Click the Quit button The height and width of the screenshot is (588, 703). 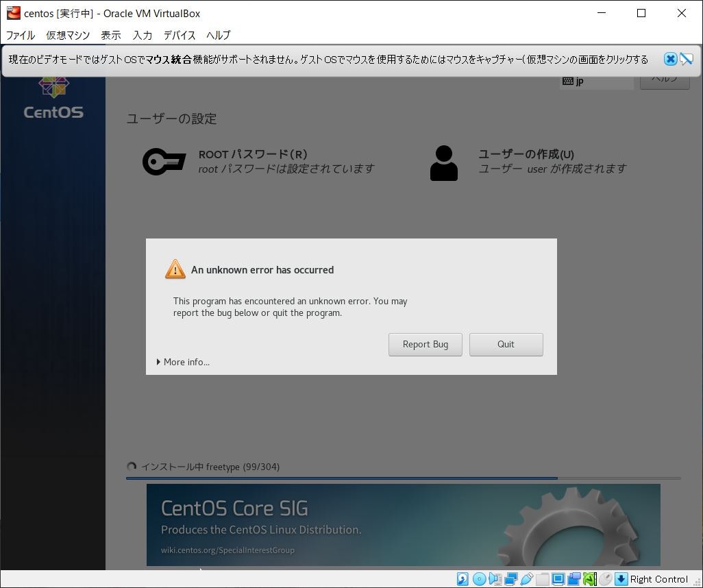point(506,345)
